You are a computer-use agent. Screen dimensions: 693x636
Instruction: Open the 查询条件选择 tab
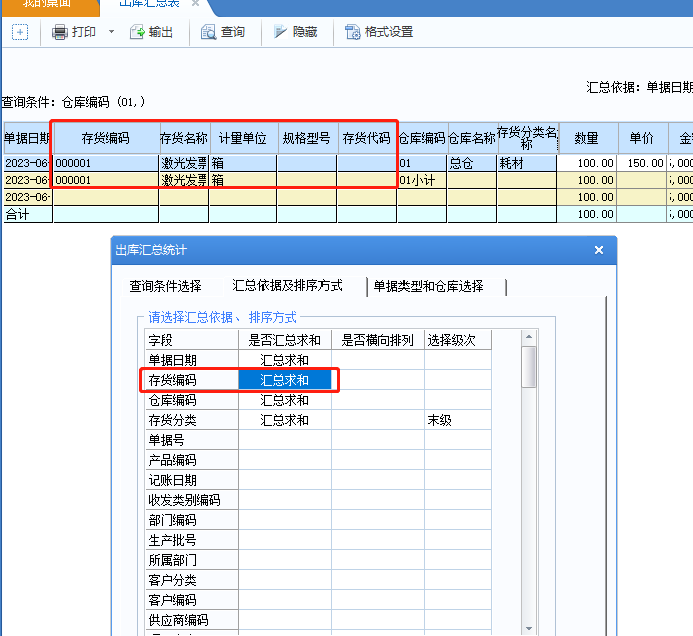pos(165,286)
